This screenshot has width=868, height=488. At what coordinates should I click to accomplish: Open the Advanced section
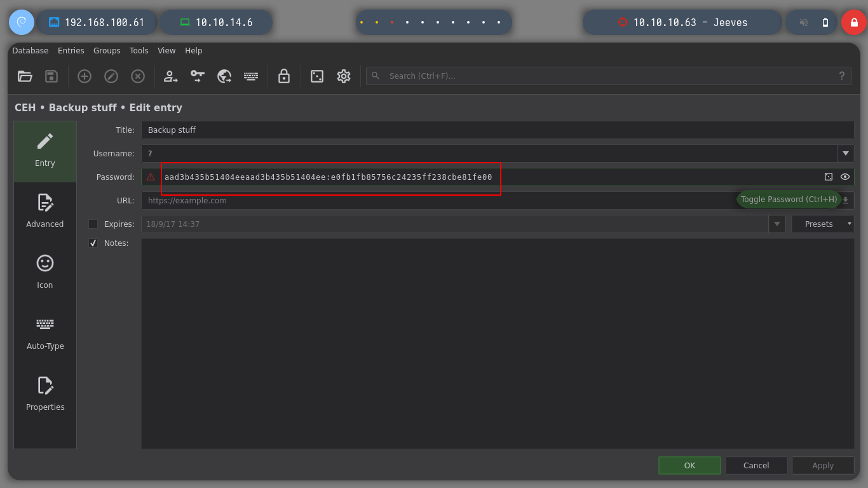click(x=45, y=213)
